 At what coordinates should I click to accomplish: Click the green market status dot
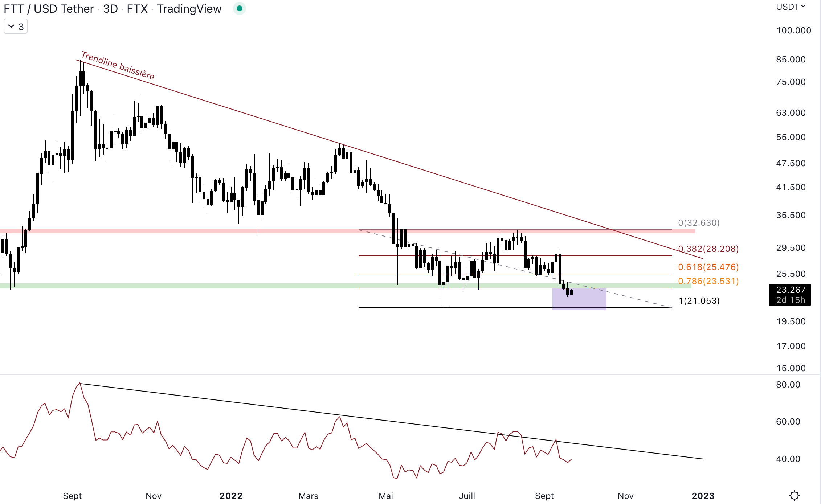point(239,8)
